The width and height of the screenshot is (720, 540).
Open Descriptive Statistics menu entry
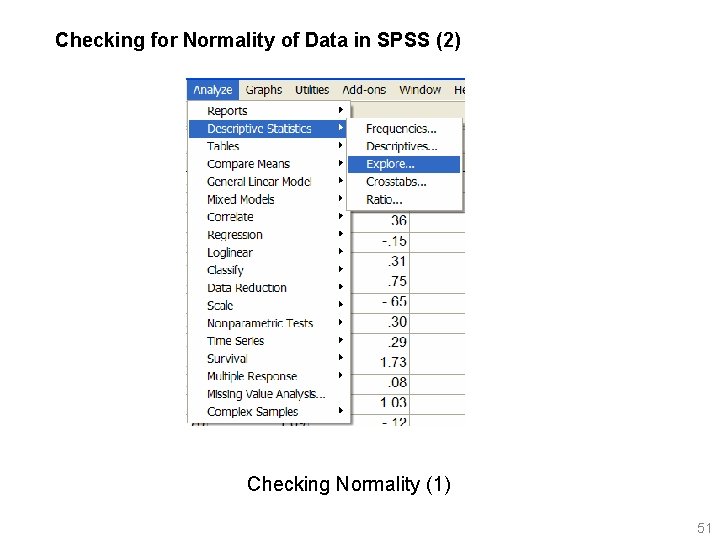pos(259,129)
